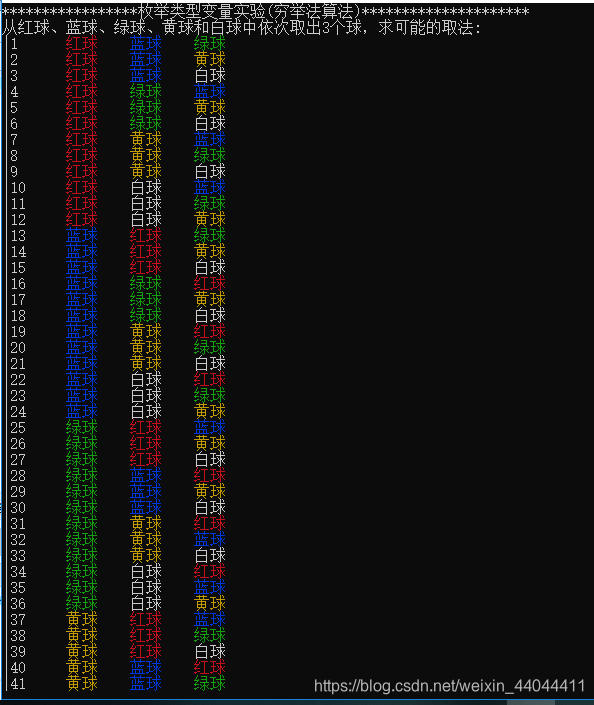The height and width of the screenshot is (705, 594).
Task: Click the white 白球 in row 24
Action: pyautogui.click(x=146, y=412)
